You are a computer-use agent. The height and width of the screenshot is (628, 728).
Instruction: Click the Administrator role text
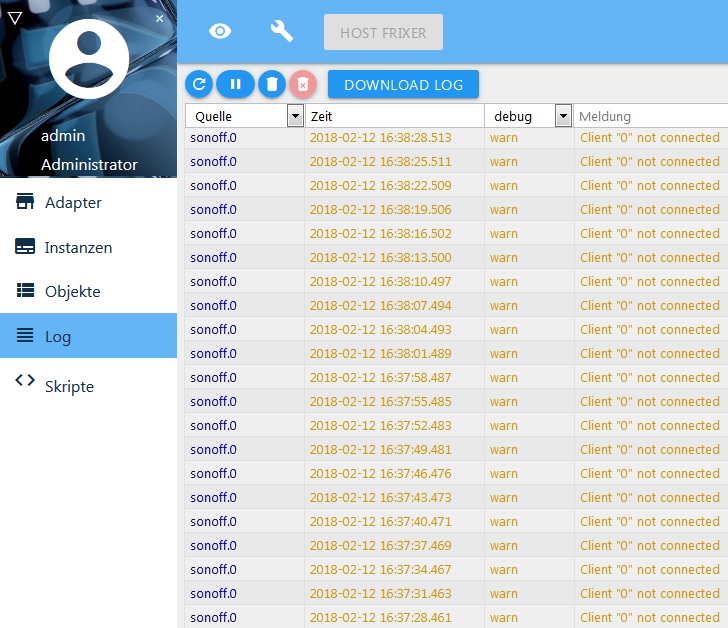click(89, 164)
